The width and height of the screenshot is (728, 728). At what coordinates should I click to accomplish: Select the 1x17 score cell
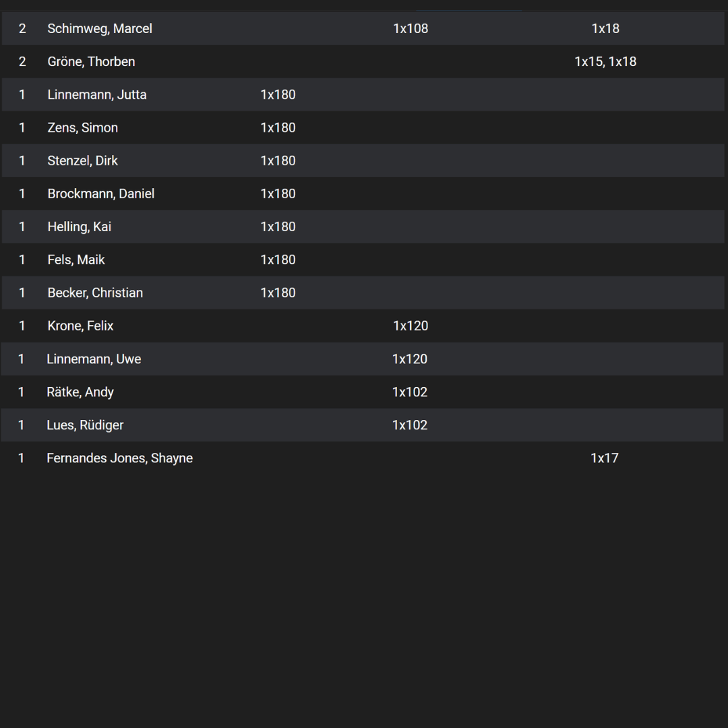click(x=605, y=458)
